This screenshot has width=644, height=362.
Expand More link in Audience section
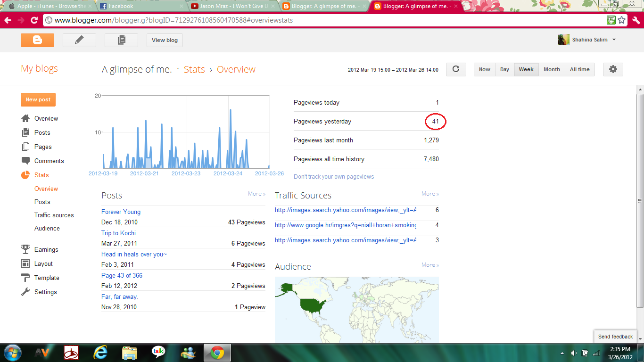pos(430,265)
